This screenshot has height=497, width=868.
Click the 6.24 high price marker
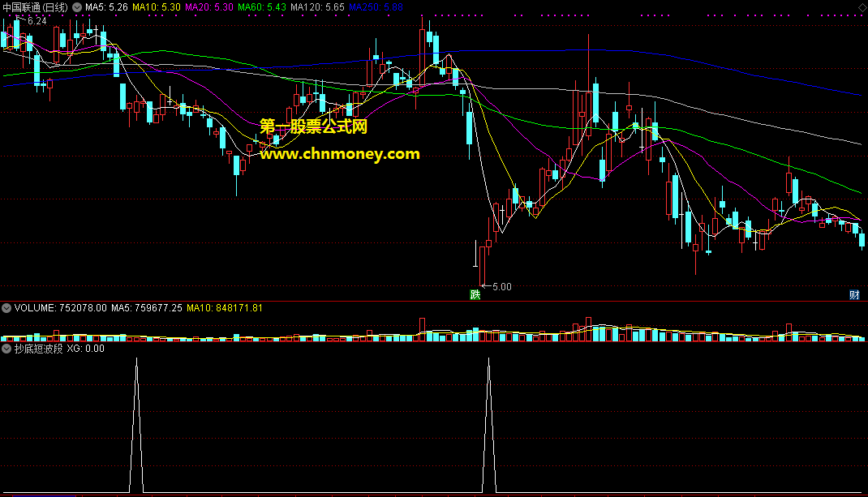coord(37,21)
